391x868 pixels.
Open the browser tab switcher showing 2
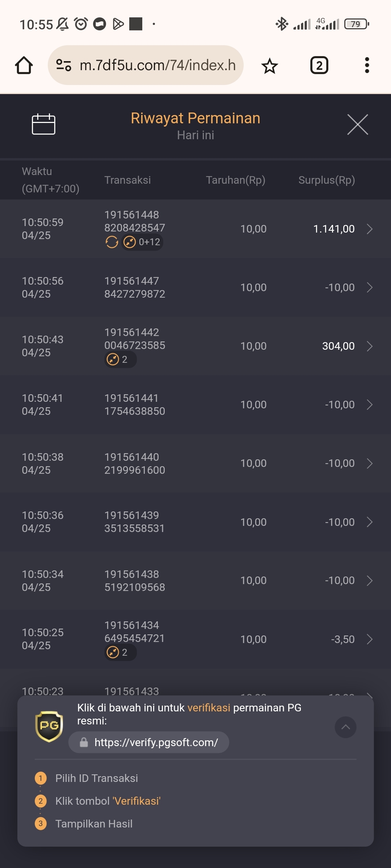(x=319, y=65)
